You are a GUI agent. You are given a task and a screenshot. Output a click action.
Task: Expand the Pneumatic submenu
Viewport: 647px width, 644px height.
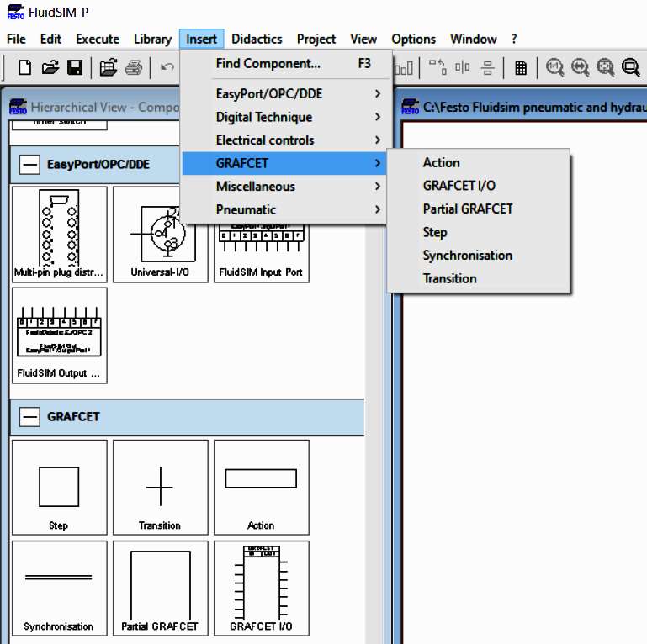point(284,209)
